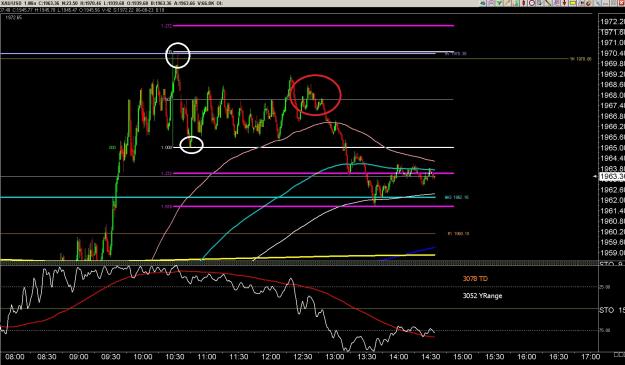The image size is (625, 365).
Task: Click the 12:30 time axis label
Action: pyautogui.click(x=303, y=357)
